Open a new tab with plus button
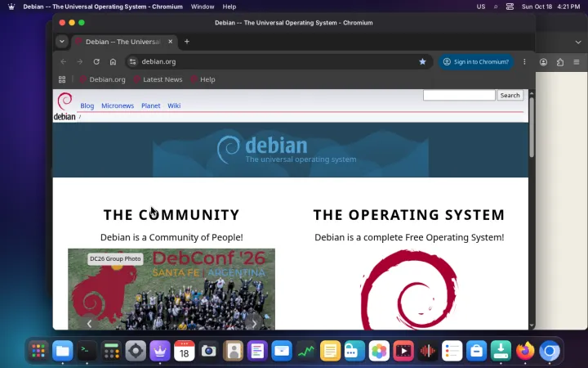Image resolution: width=588 pixels, height=368 pixels. pyautogui.click(x=187, y=42)
